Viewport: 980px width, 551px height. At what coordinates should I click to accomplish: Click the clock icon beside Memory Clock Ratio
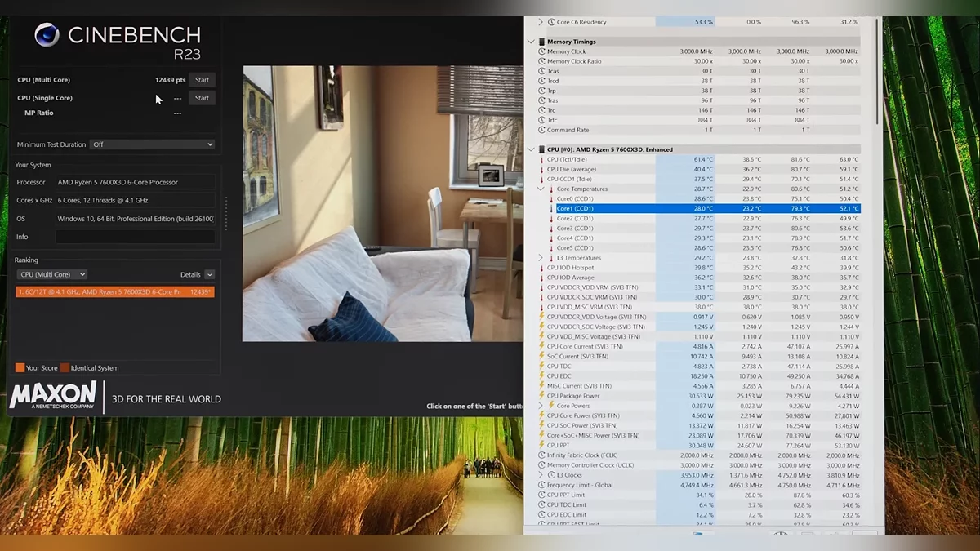541,61
